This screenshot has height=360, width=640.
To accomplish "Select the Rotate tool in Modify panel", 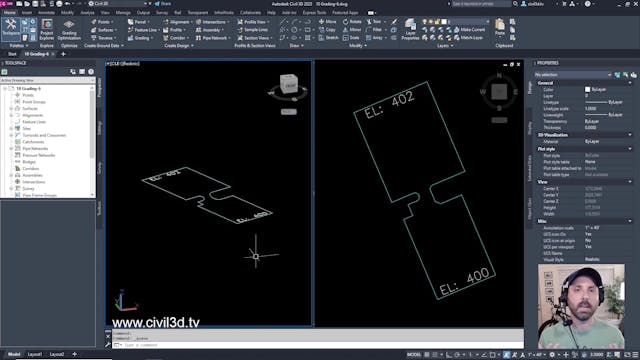I will click(352, 22).
